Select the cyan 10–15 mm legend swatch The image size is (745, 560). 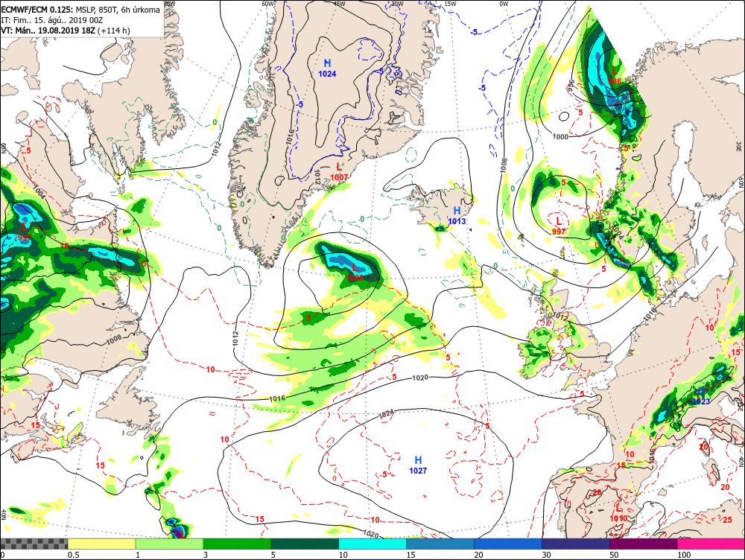click(372, 544)
